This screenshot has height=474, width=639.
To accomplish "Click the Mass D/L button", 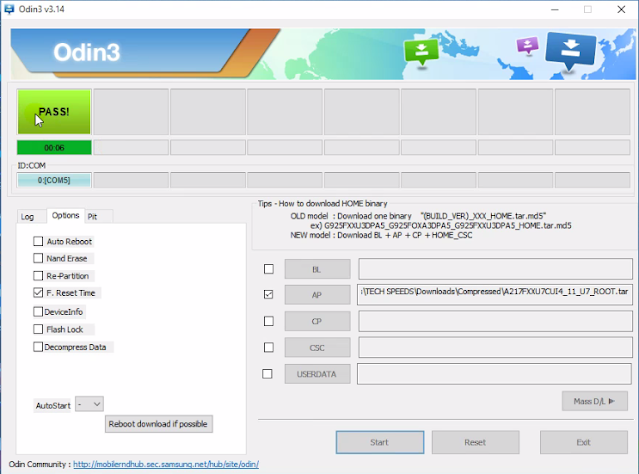I will pyautogui.click(x=595, y=401).
